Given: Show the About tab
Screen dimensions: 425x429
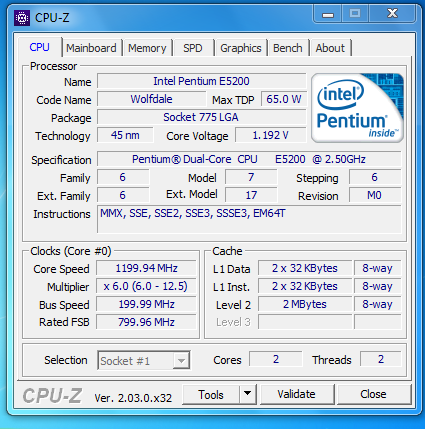Looking at the screenshot, I should 330,48.
